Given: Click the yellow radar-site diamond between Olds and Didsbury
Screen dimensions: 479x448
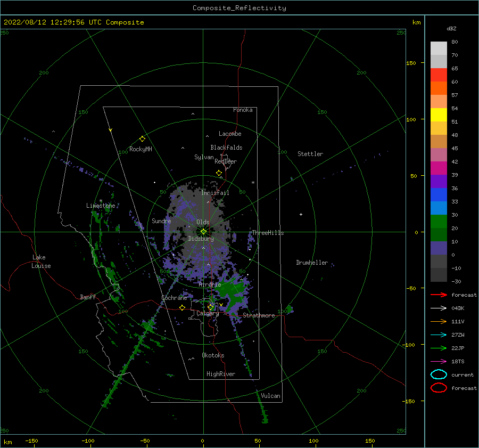Looking at the screenshot, I should [x=203, y=232].
